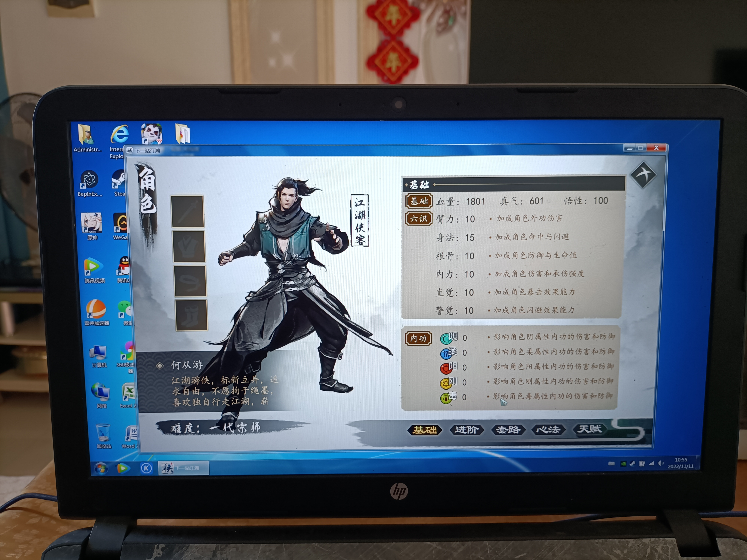Click the 直觉: 10 attribute
The height and width of the screenshot is (560, 747).
pos(455,293)
